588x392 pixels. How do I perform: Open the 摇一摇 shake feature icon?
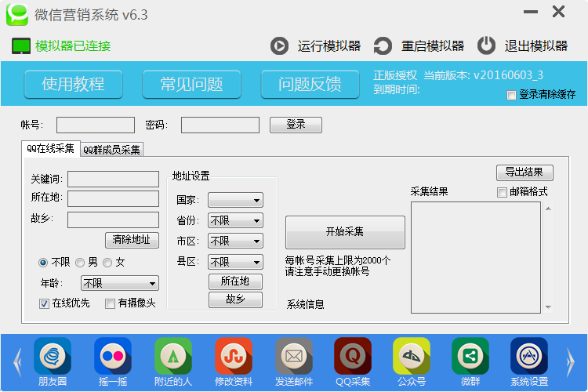112,357
